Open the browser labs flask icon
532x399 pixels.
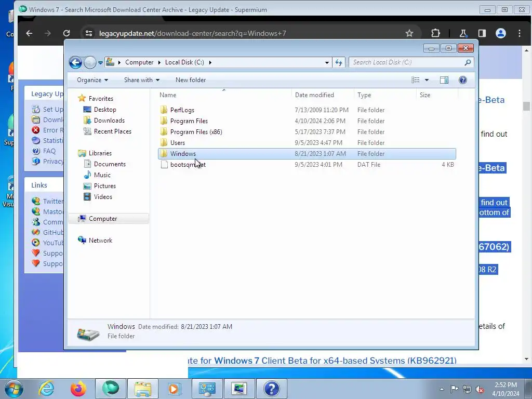coord(462,33)
